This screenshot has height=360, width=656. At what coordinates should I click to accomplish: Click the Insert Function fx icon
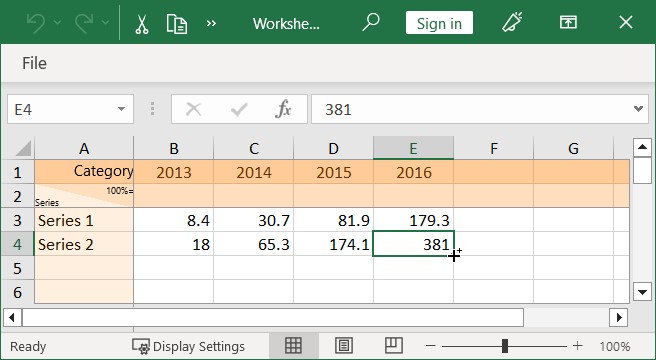[x=283, y=109]
